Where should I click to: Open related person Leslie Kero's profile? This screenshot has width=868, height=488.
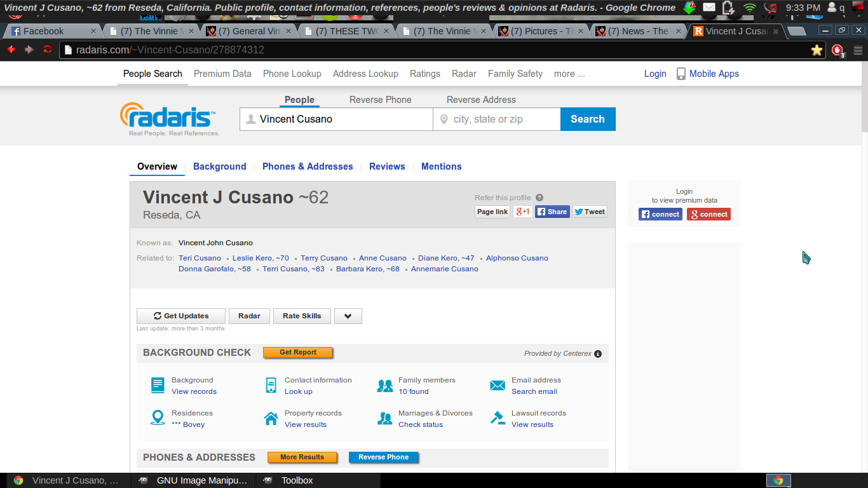[x=261, y=258]
